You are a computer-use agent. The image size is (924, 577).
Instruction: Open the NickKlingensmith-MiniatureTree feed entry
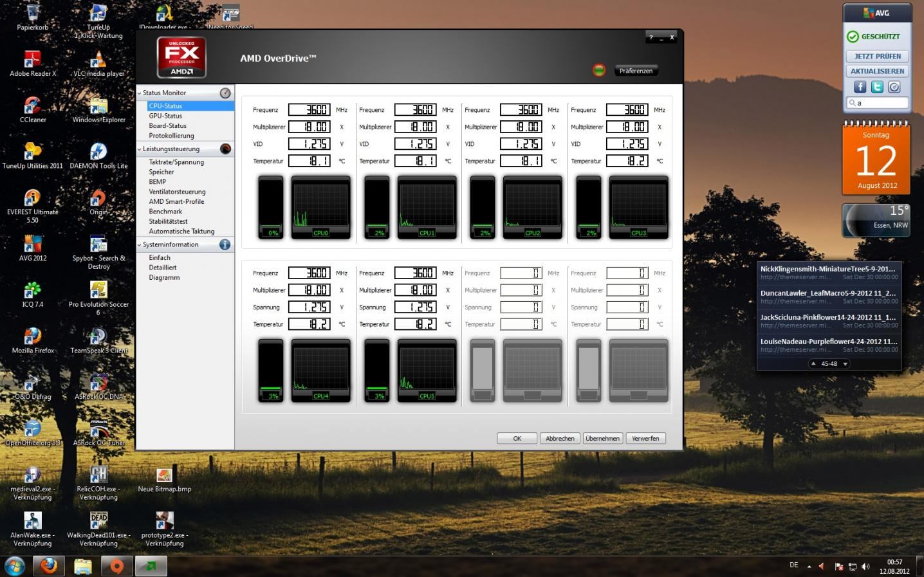(x=829, y=273)
